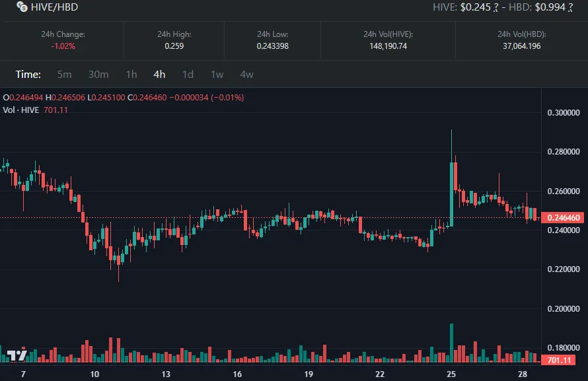This screenshot has width=588, height=381.
Task: Click the Time: label
Action: 28,74
